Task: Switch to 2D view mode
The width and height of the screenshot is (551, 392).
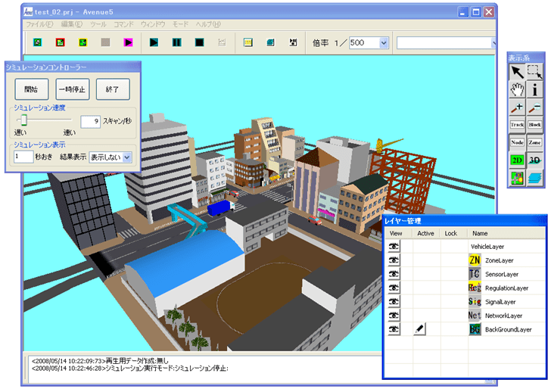Action: (517, 160)
